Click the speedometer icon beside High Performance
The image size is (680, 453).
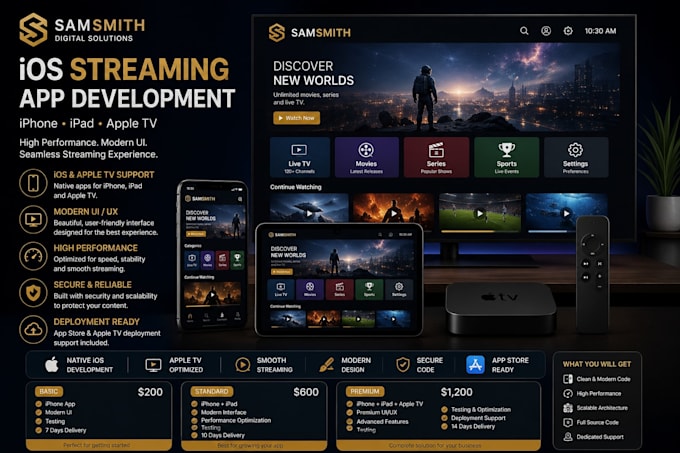33,256
